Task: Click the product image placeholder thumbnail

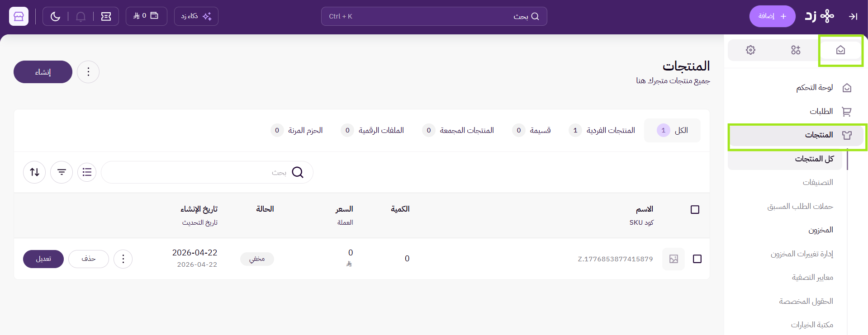Action: pyautogui.click(x=674, y=259)
